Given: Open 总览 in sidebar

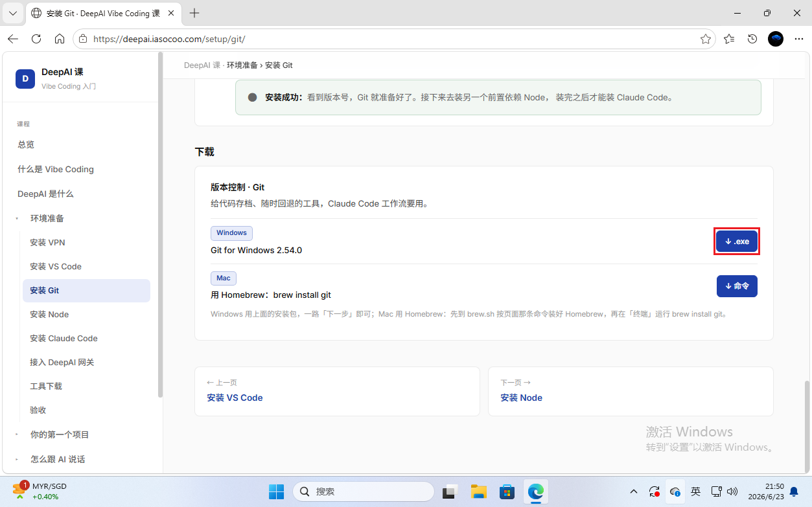Looking at the screenshot, I should 26,144.
